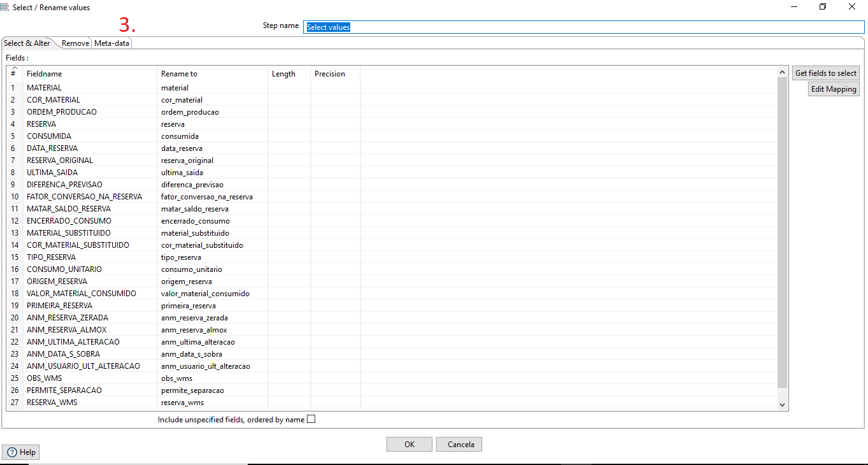Image resolution: width=868 pixels, height=465 pixels.
Task: Click the Get fields to select button
Action: point(825,73)
